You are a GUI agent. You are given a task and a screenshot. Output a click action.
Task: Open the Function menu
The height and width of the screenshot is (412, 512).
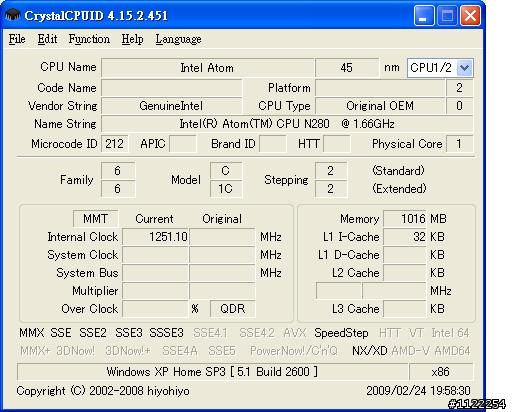pyautogui.click(x=89, y=39)
